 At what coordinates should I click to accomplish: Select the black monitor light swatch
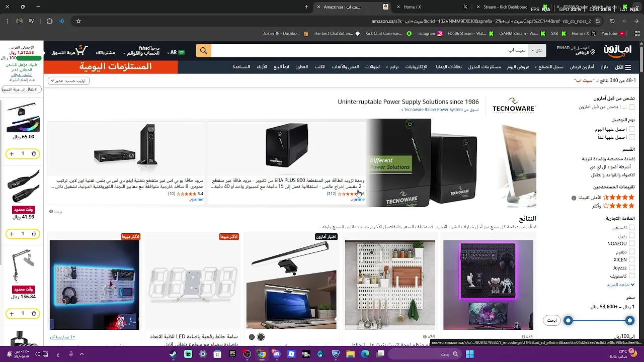tap(261, 337)
